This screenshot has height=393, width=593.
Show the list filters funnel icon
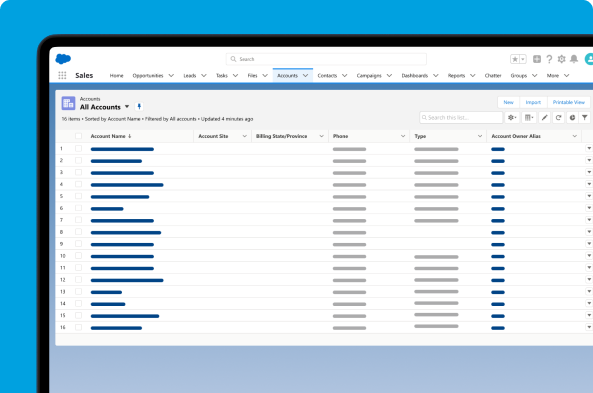(585, 118)
